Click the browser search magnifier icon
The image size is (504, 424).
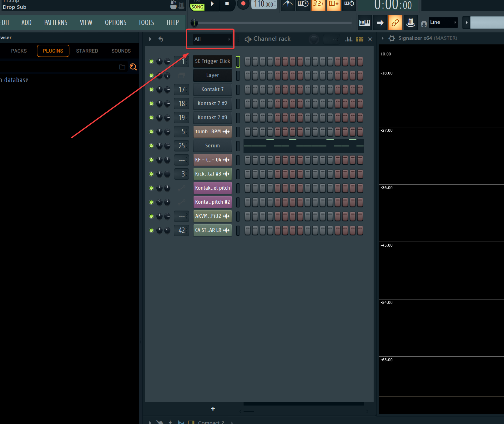coord(133,67)
